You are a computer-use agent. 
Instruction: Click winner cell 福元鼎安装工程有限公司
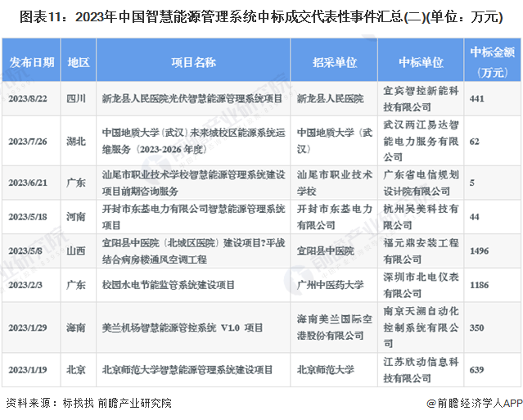[421, 251]
